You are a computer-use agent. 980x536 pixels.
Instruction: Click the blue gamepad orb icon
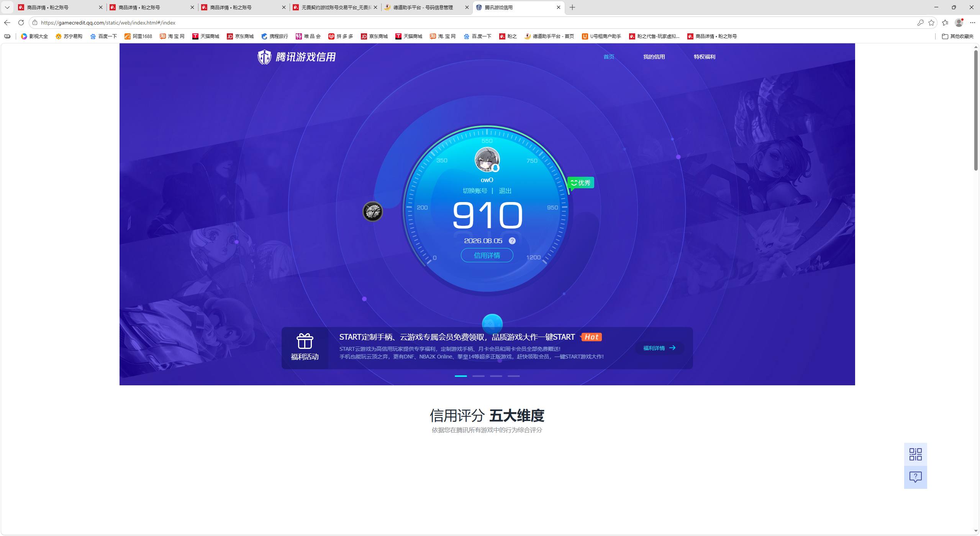(492, 324)
